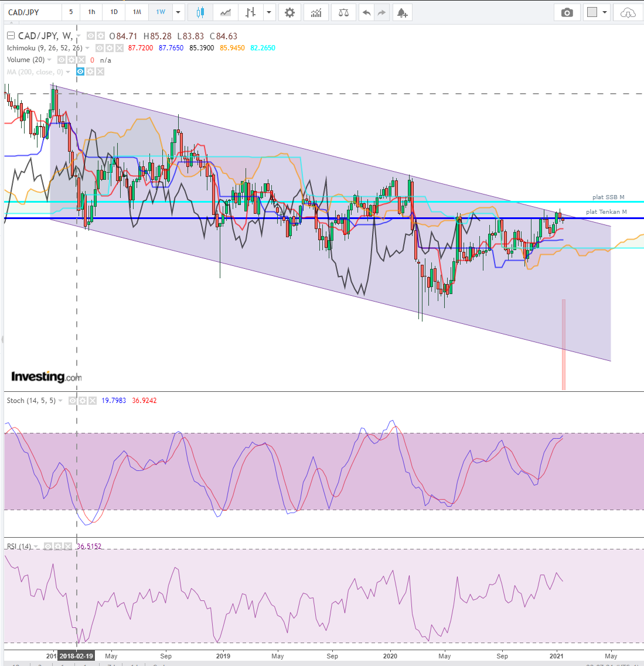Take a chart snapshot with camera icon

pyautogui.click(x=567, y=12)
